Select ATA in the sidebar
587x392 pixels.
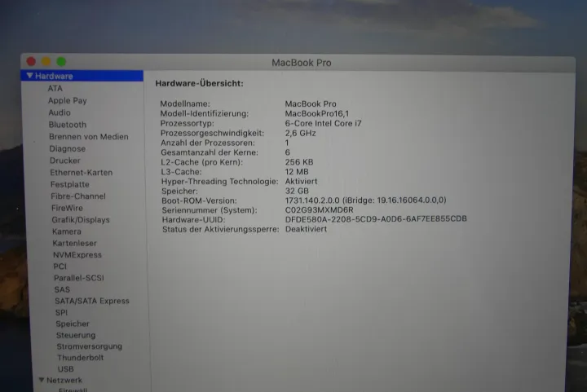(55, 88)
